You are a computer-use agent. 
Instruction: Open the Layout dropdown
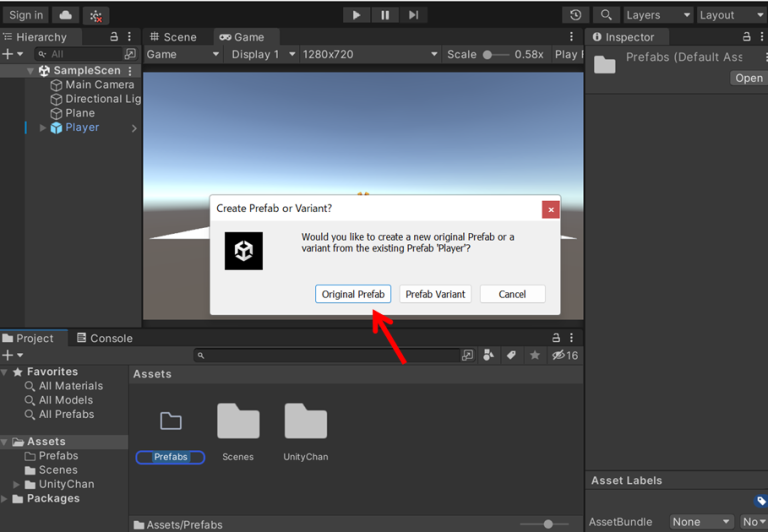click(x=731, y=15)
